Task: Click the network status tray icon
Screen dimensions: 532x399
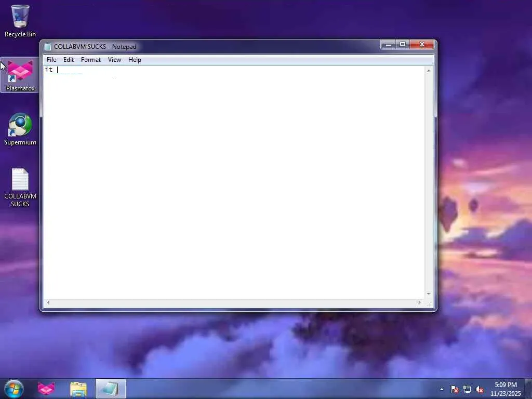Action: 467,390
